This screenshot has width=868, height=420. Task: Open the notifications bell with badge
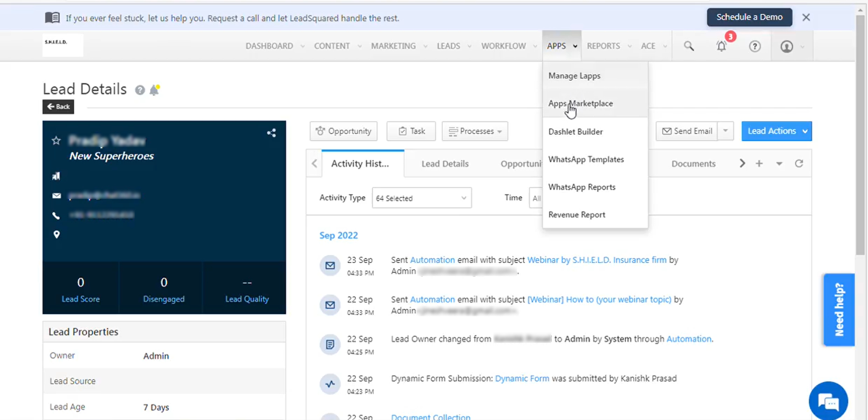click(x=722, y=46)
